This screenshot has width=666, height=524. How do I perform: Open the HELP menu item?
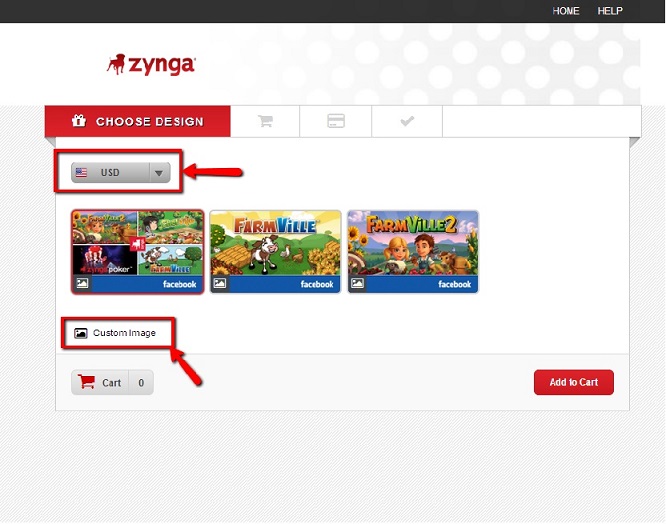610,11
